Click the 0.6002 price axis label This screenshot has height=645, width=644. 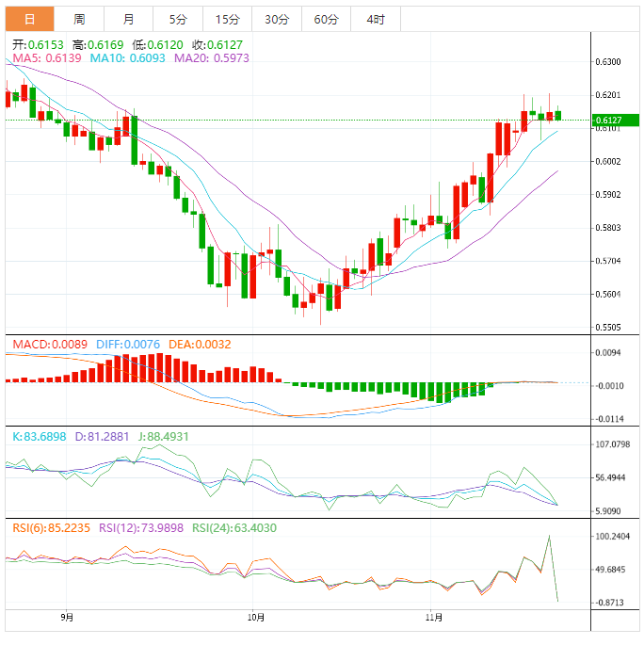click(x=608, y=161)
